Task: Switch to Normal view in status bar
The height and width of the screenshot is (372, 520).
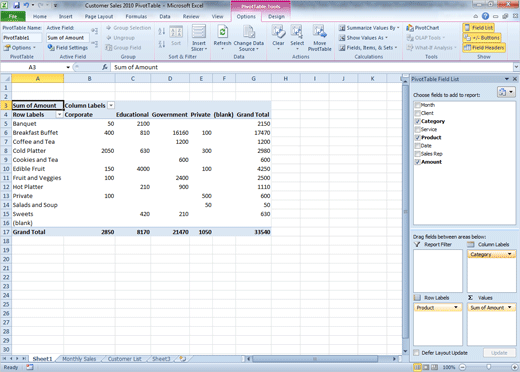Action: click(x=417, y=367)
